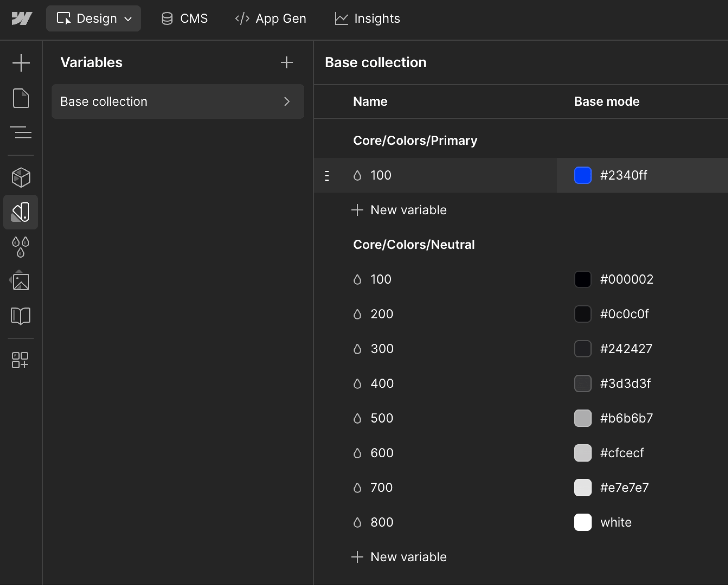Expand the Base collection chevron
This screenshot has height=585, width=728.
pyautogui.click(x=287, y=102)
